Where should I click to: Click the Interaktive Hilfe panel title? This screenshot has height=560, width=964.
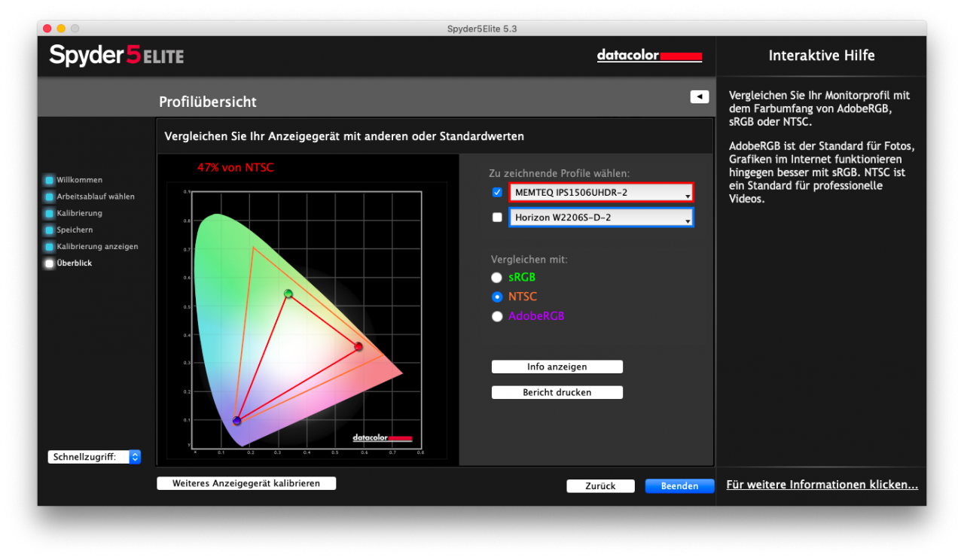coord(822,56)
